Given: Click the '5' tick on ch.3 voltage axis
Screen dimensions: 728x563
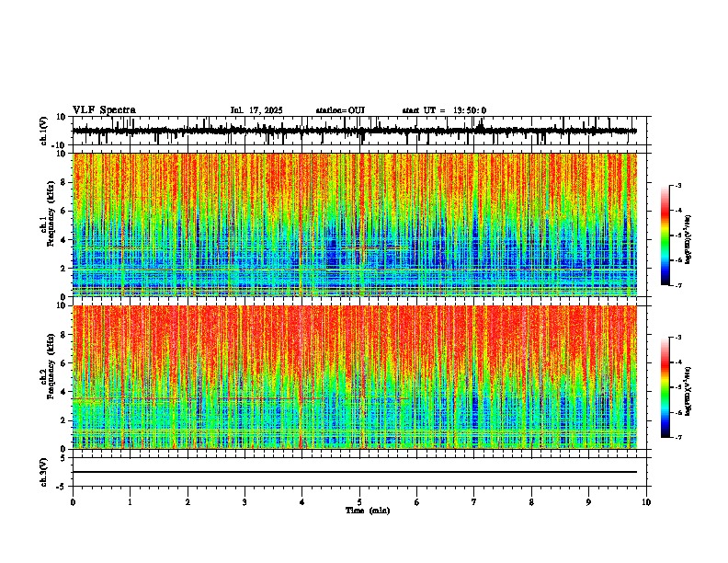Looking at the screenshot, I should [63, 458].
